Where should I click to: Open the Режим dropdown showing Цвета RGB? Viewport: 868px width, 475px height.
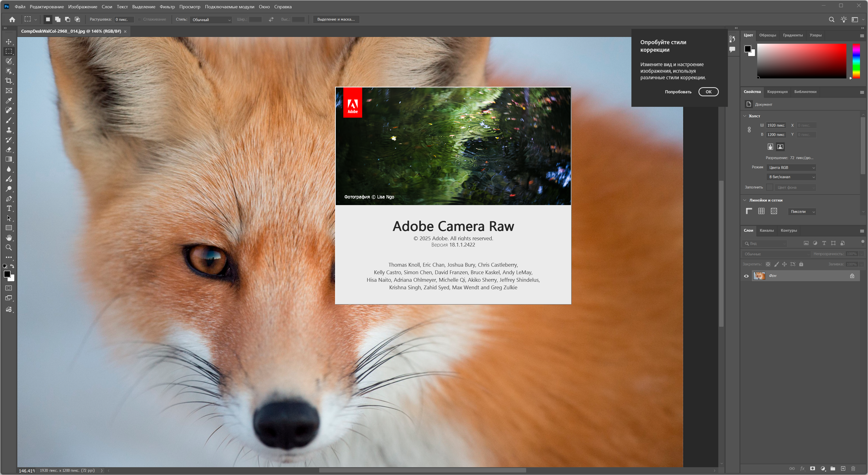[791, 168]
